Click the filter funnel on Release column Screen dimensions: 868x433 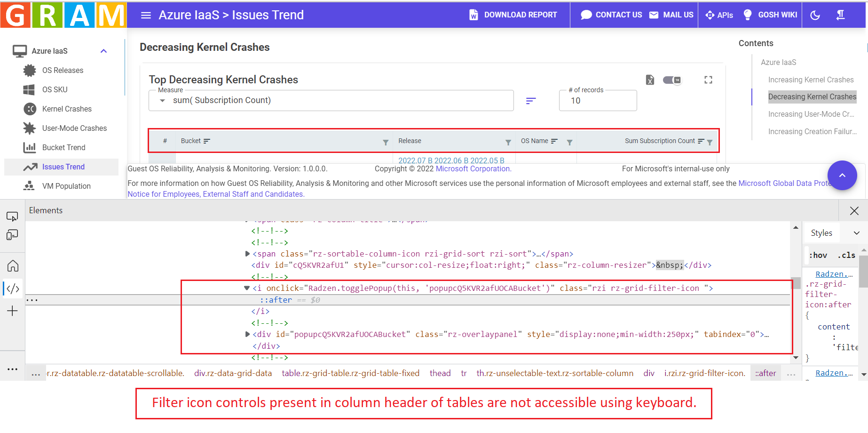pos(508,141)
